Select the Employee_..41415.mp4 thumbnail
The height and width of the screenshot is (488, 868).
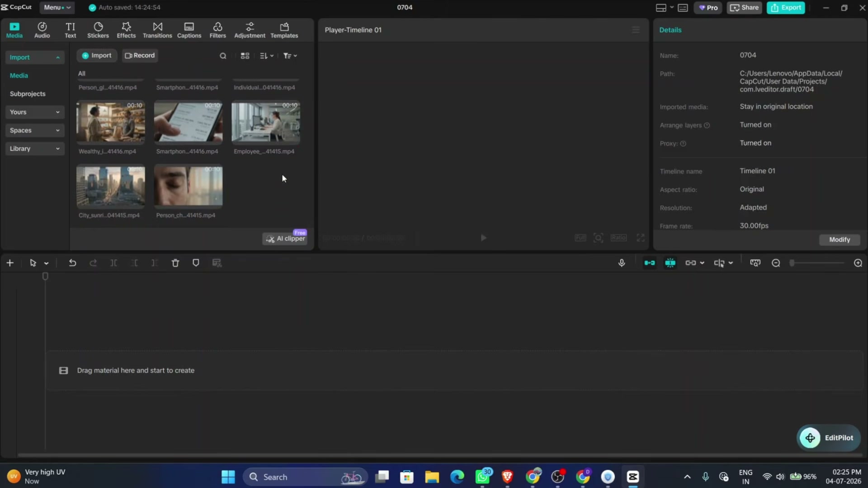[266, 122]
